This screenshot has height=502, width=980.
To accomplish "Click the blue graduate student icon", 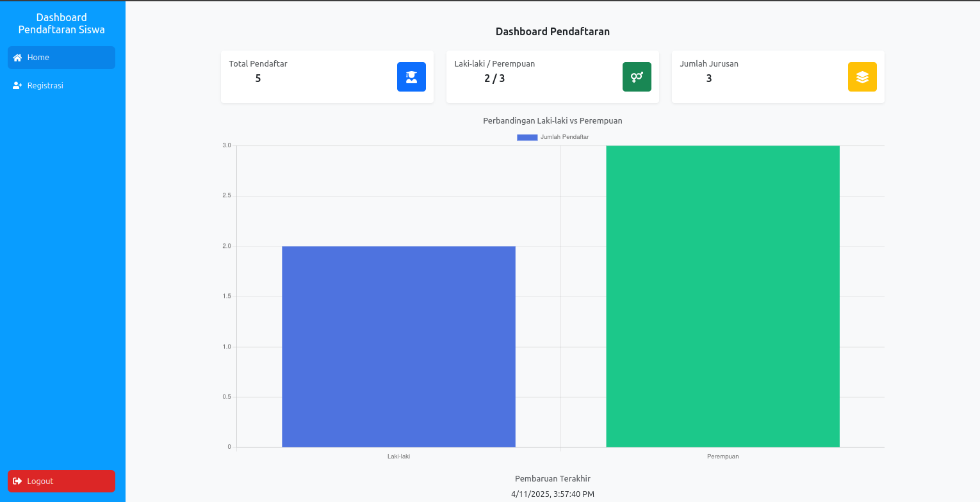I will [x=411, y=77].
